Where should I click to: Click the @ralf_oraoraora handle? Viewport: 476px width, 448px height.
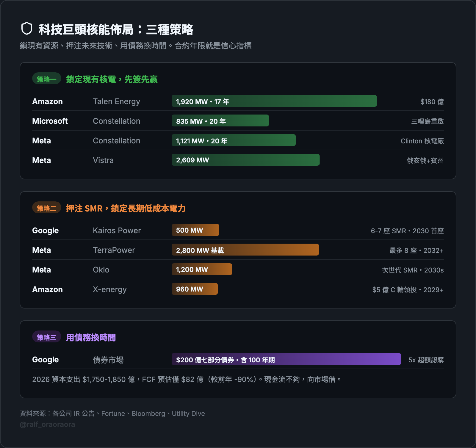coord(47,424)
